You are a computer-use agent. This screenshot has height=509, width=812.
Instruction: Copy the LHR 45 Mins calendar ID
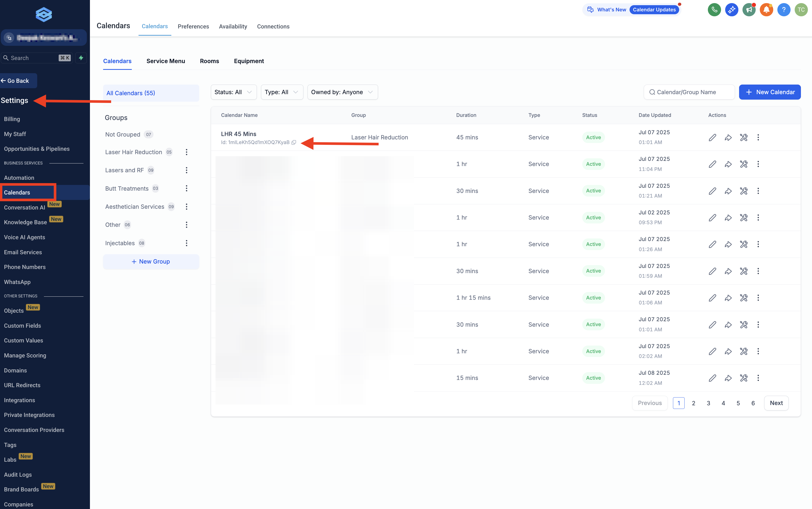tap(294, 143)
